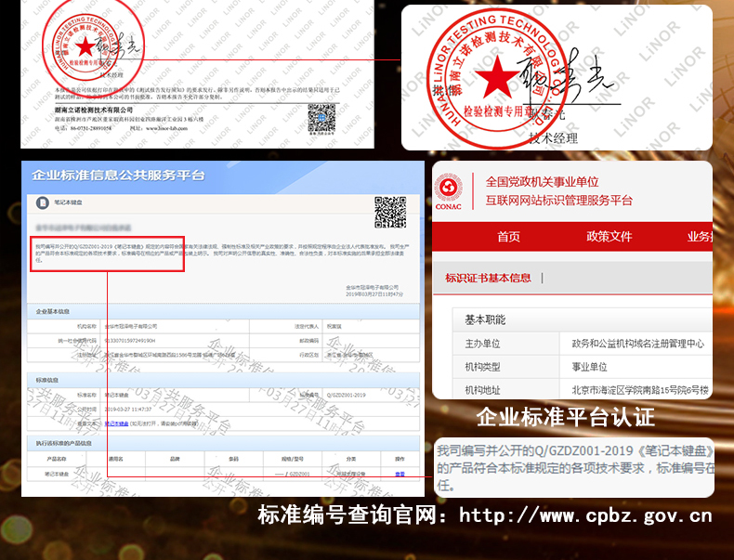The height and width of the screenshot is (560, 734).
Task: Click the 标准编号查询官网 label
Action: (347, 515)
